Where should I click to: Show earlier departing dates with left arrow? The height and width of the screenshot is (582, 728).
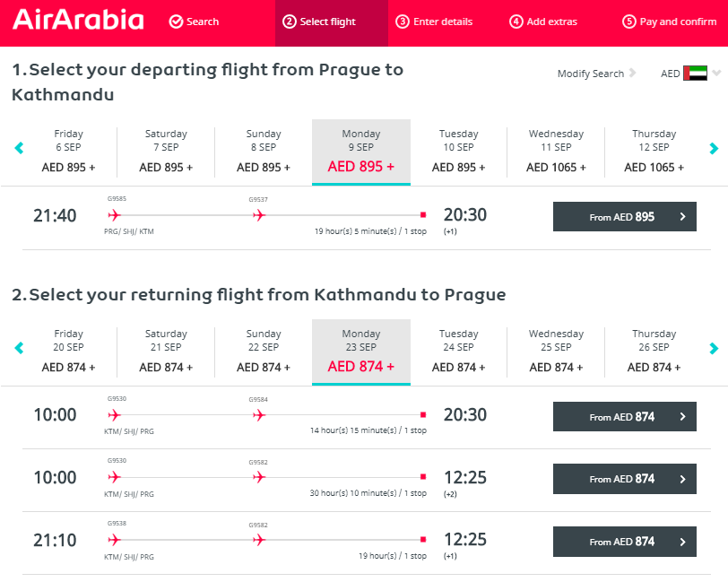(x=19, y=148)
